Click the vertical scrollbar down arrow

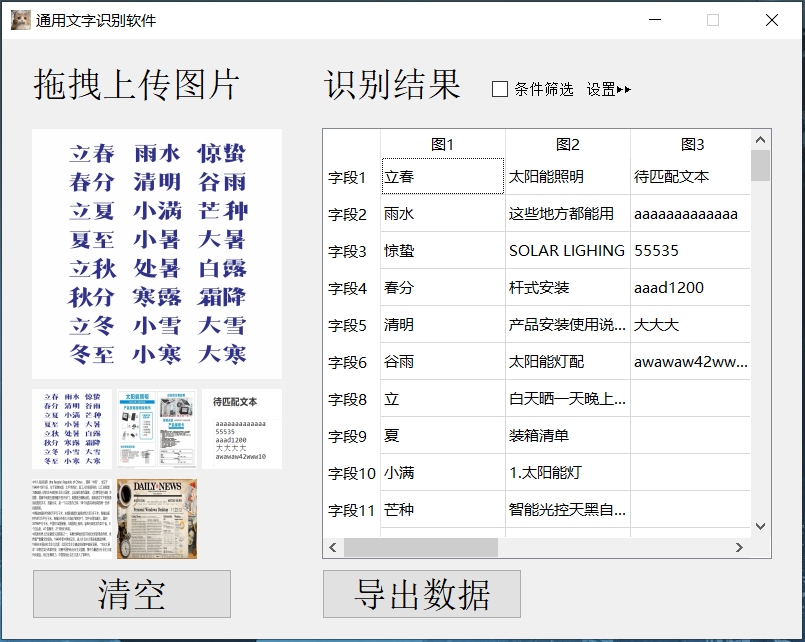click(759, 525)
